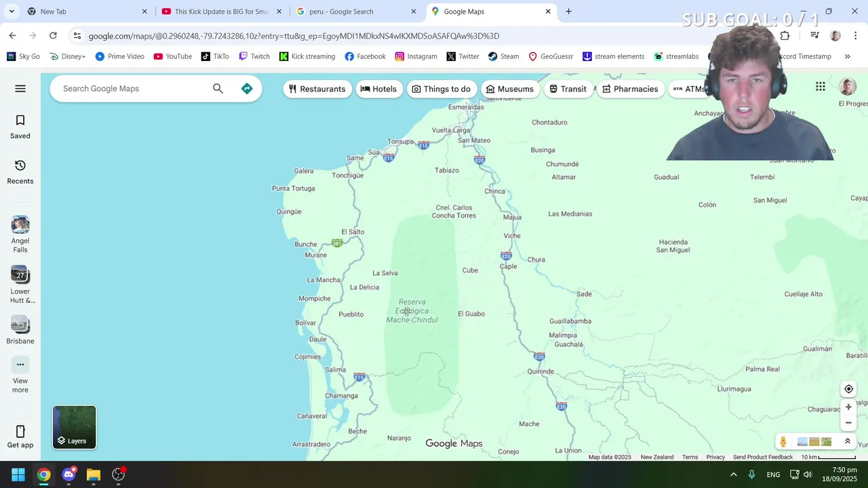Image resolution: width=868 pixels, height=488 pixels.
Task: Click the New Zealand region link
Action: tap(657, 457)
